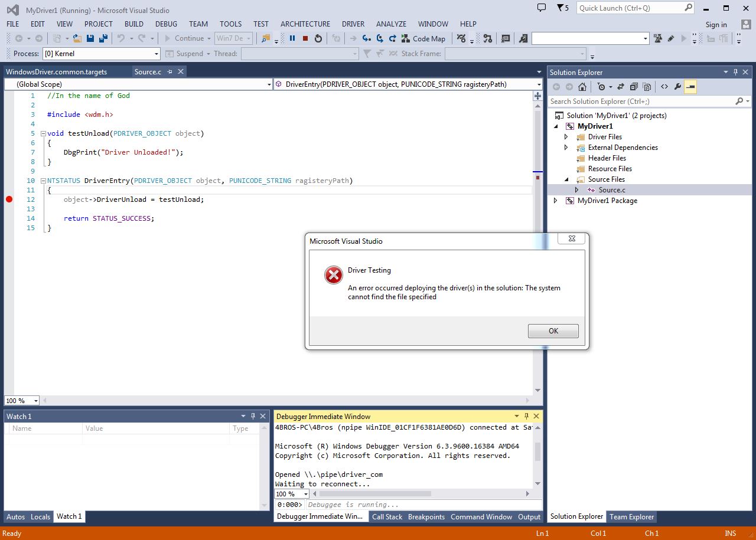Click the Open File toolbar icon
Viewport: 756px width, 540px height.
point(77,38)
